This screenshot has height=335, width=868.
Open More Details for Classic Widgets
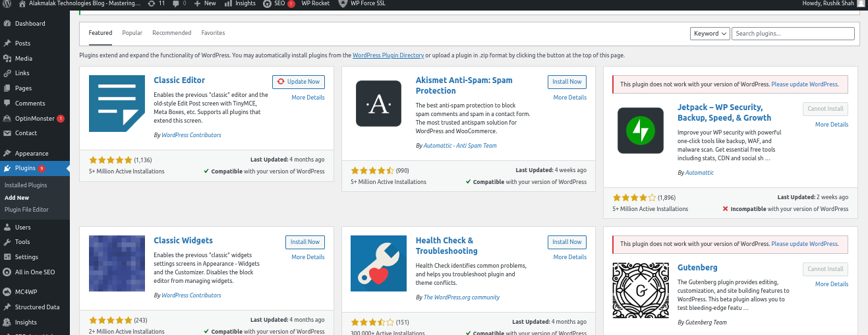[308, 257]
